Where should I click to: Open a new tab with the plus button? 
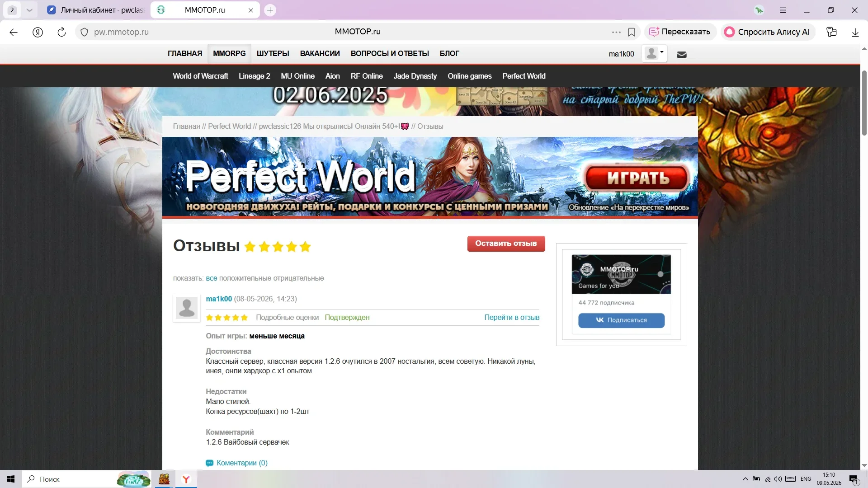(270, 10)
